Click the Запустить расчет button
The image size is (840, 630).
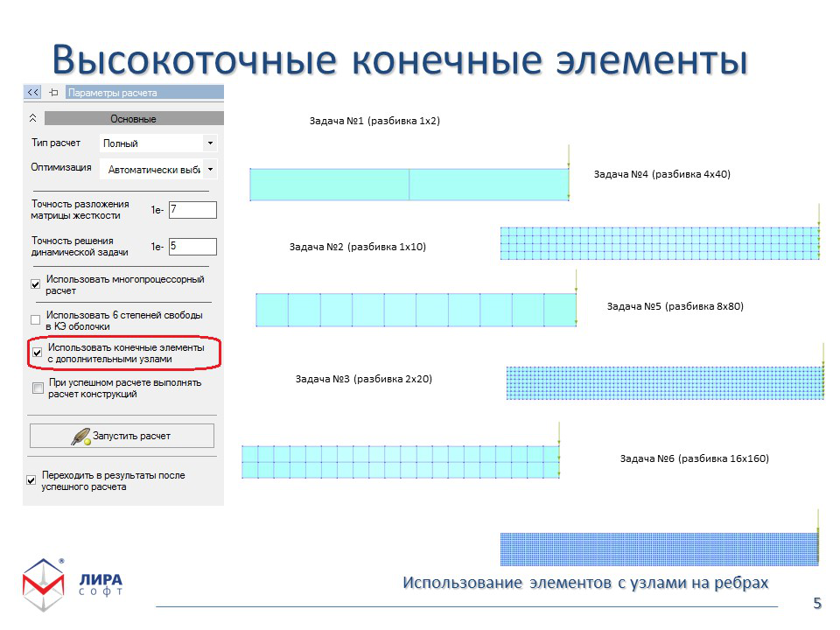pyautogui.click(x=122, y=436)
